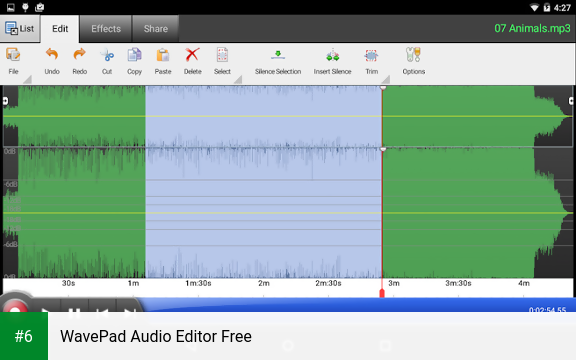Click the 4:27 clock in status bar
Screen dimensions: 576x360
click(562, 8)
